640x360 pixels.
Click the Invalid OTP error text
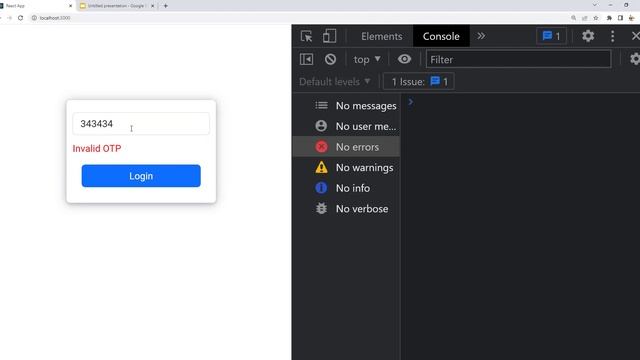pyautogui.click(x=97, y=149)
